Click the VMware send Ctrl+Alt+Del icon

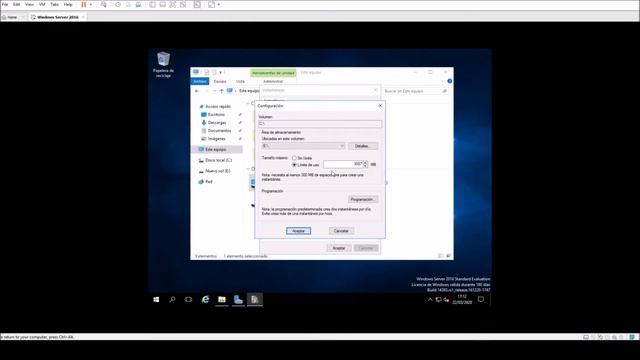[104, 4]
